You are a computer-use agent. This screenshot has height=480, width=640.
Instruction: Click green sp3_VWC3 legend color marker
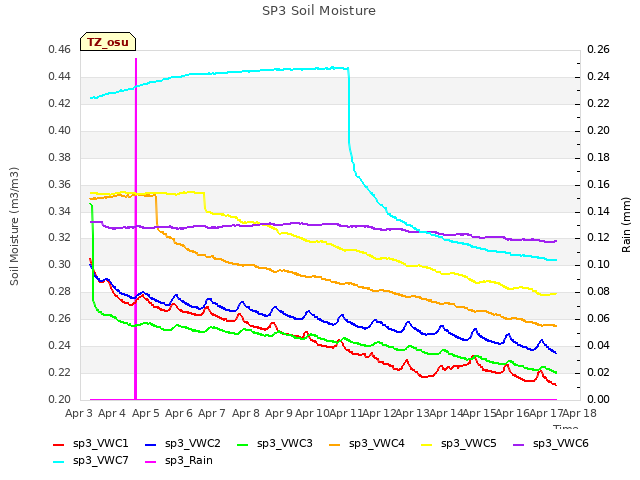tap(243, 445)
